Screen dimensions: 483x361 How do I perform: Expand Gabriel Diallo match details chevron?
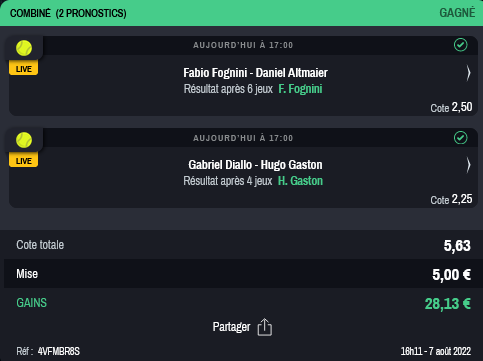(468, 165)
